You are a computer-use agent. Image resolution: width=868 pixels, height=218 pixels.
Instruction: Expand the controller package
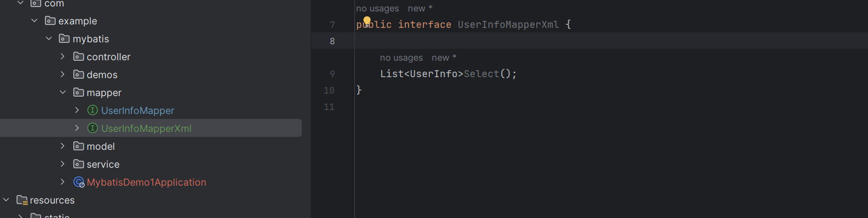tap(63, 57)
